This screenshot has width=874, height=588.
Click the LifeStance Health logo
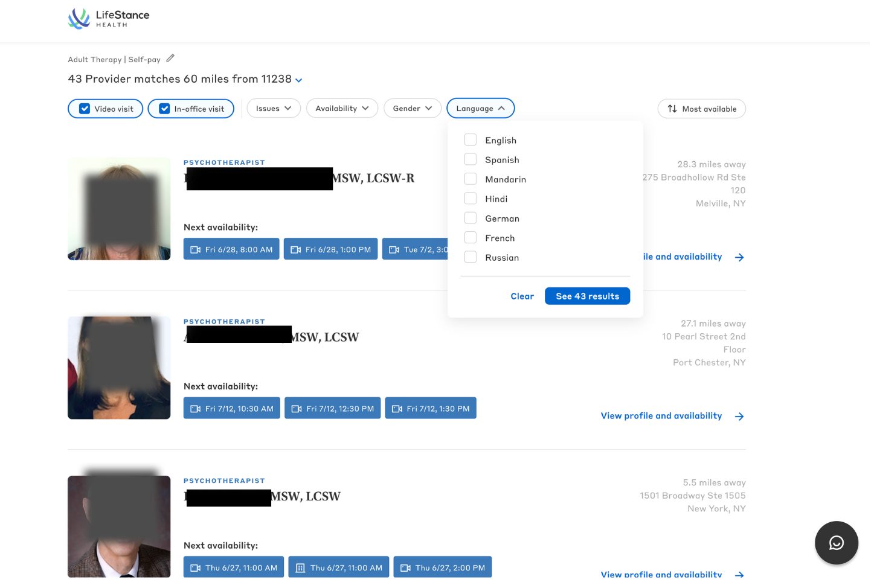click(x=109, y=18)
